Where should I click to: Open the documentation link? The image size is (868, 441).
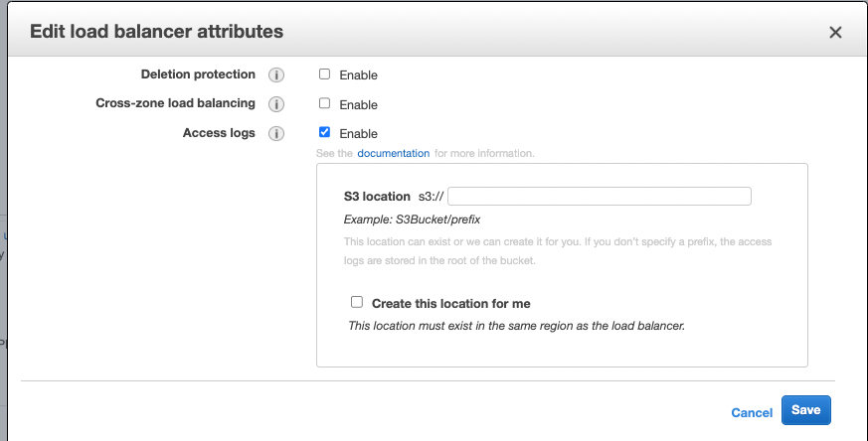click(394, 154)
